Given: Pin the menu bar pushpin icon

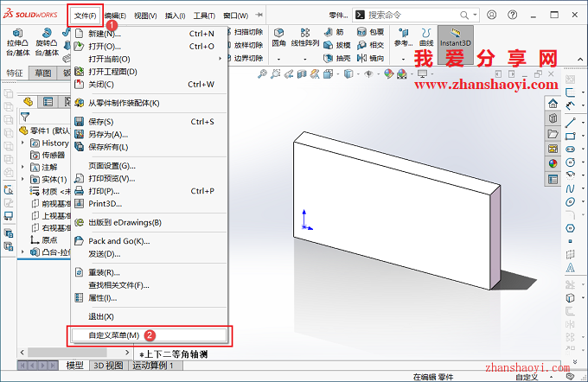Looking at the screenshot, I should [x=259, y=15].
